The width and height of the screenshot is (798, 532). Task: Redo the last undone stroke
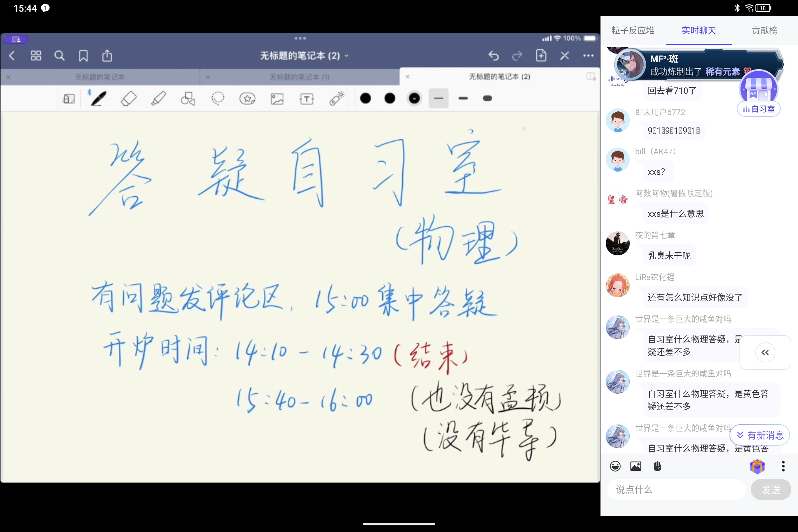[517, 56]
